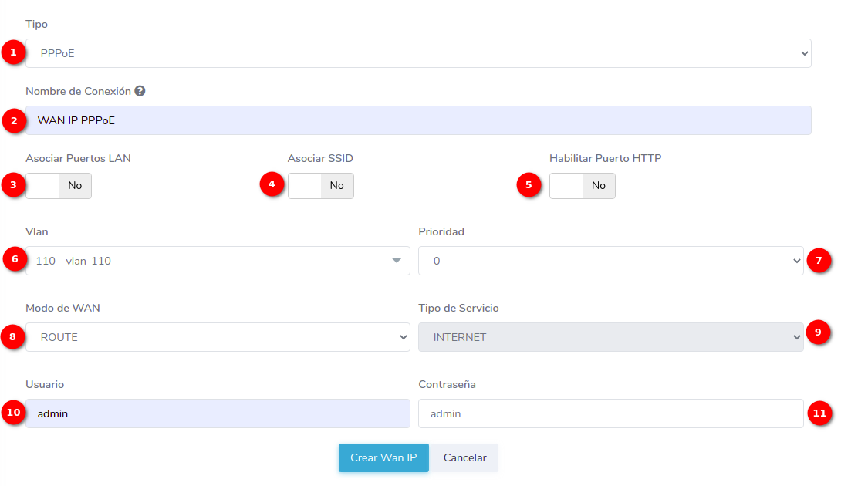
Task: Click red marker number 10
Action: click(x=12, y=413)
